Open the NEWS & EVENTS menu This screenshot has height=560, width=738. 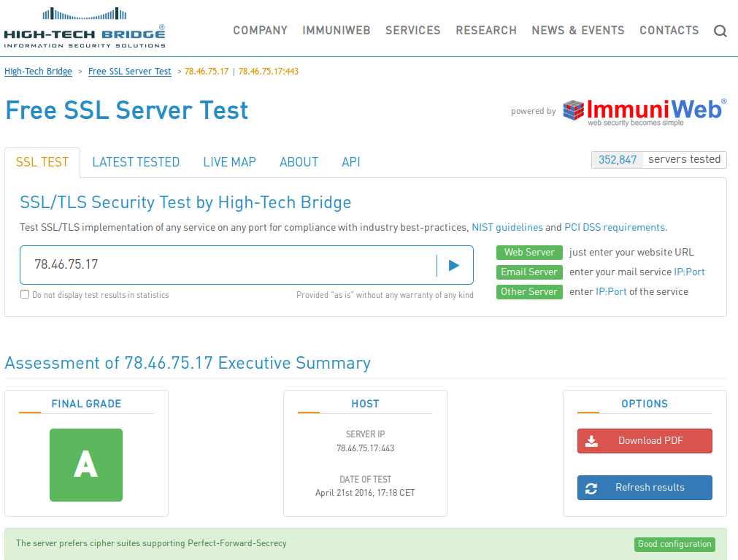[x=578, y=31]
